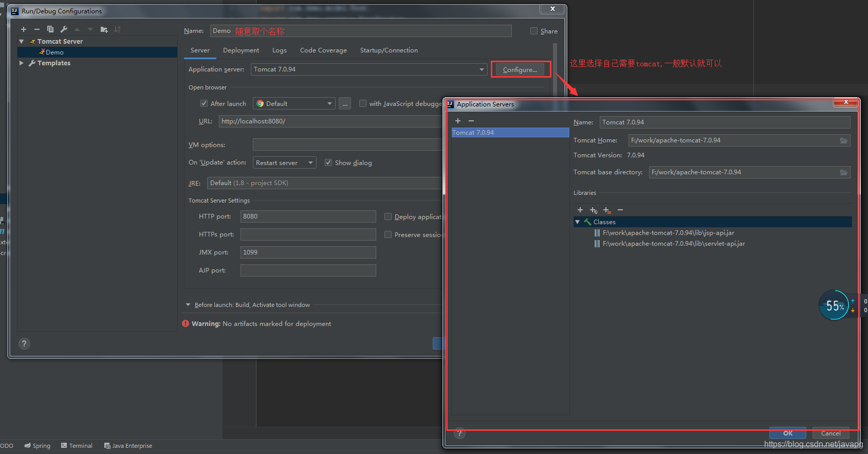Browse Tomcat base directory folder icon

coord(844,172)
